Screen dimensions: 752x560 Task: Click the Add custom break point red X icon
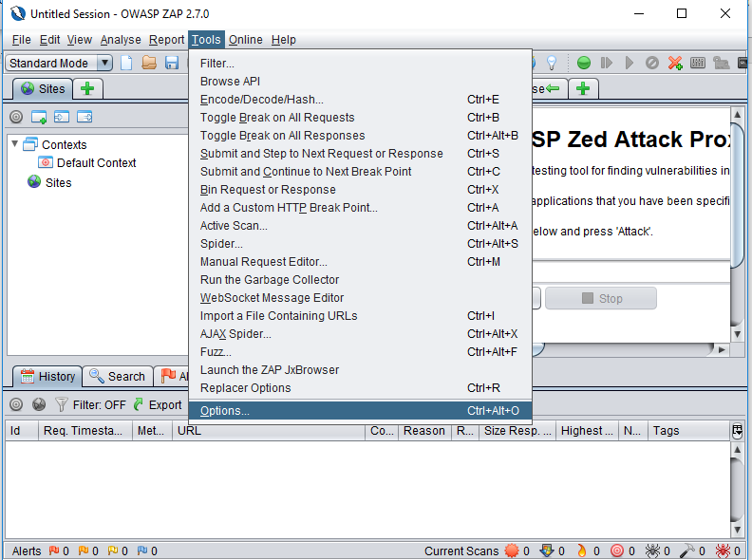tap(675, 63)
